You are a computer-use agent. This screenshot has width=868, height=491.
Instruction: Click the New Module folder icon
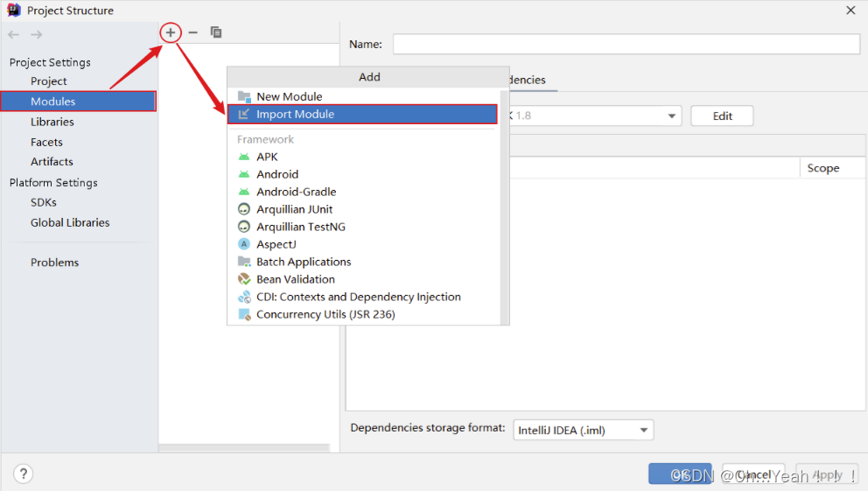tap(244, 96)
